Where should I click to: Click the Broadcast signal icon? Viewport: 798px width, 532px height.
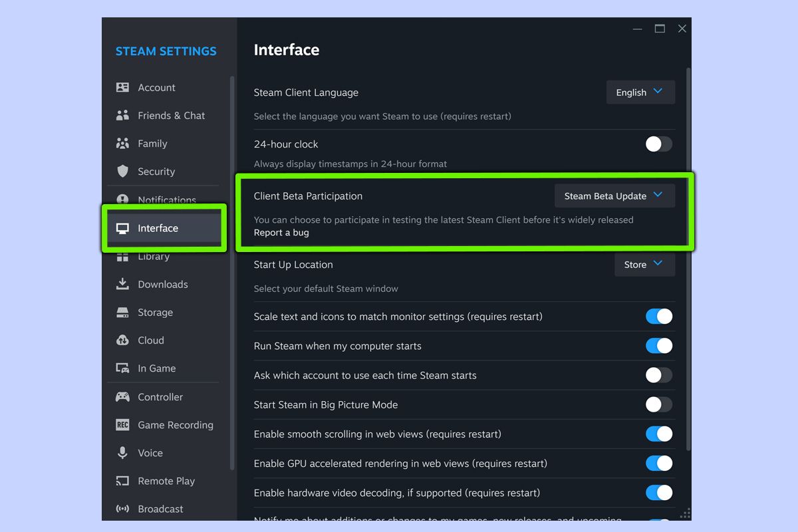coord(123,509)
